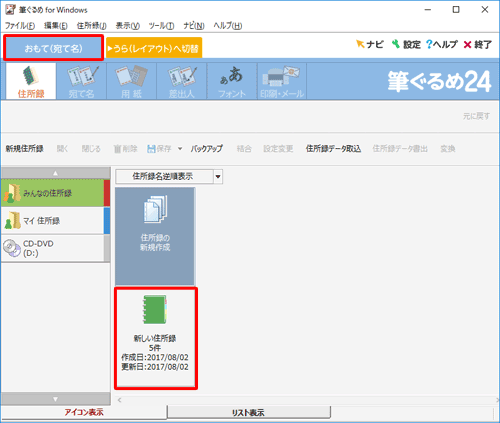Open the 用紙 paper settings icon
The width and height of the screenshot is (500, 423).
pyautogui.click(x=132, y=81)
